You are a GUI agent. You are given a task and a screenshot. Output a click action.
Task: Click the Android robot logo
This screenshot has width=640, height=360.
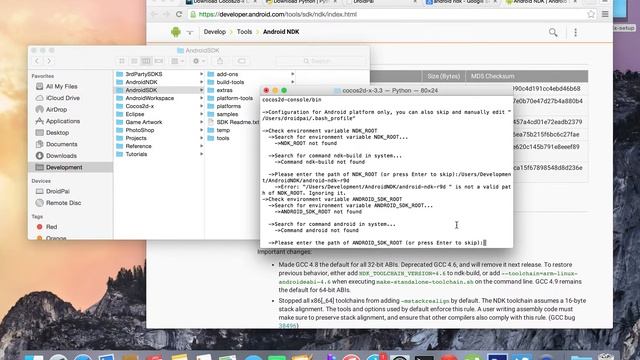[176, 32]
